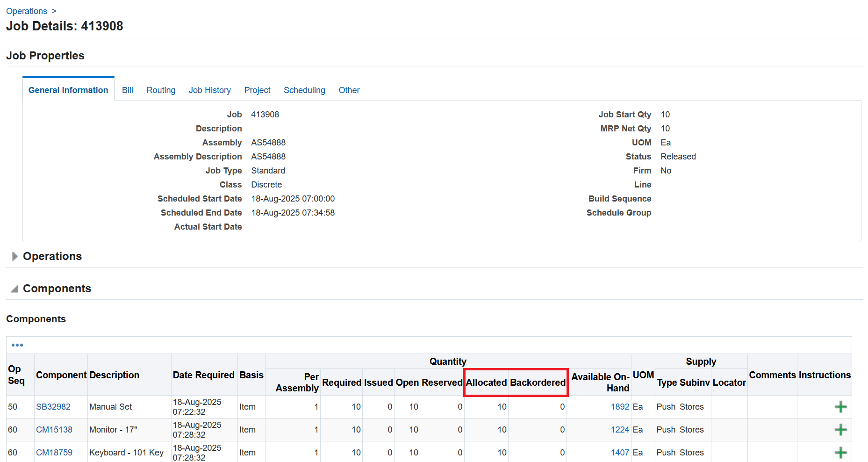Screen dimensions: 868x462
Task: Navigate back using the Operations breadcrumb
Action: click(x=26, y=11)
